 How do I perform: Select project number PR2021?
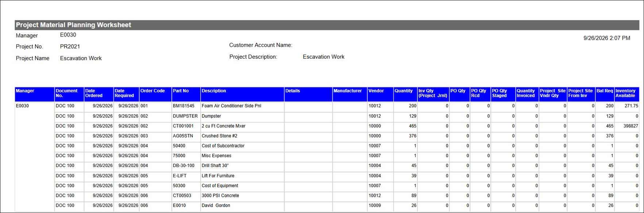pyautogui.click(x=70, y=46)
